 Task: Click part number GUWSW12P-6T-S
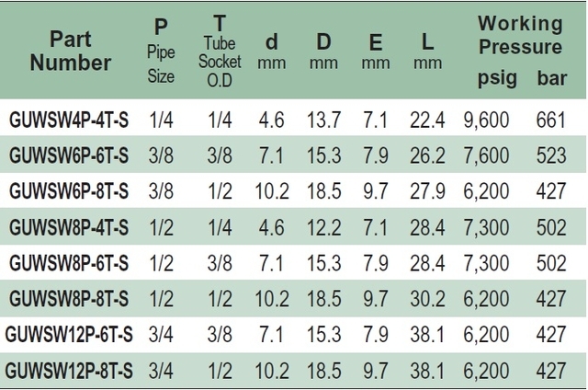(x=69, y=334)
